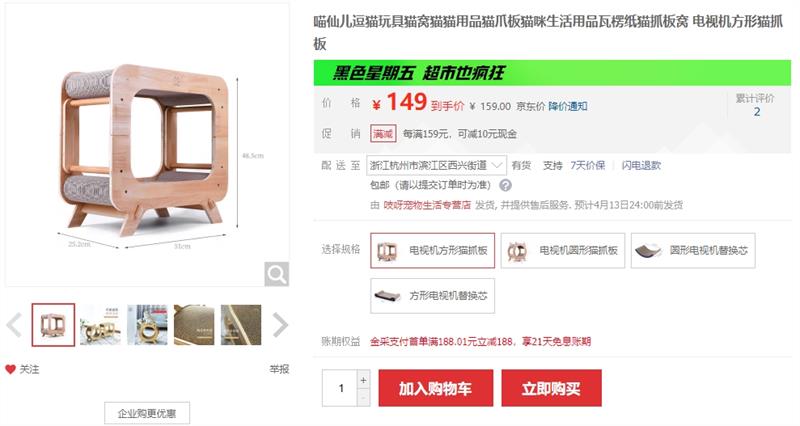Click the magnifier zoom icon on product image
The height and width of the screenshot is (426, 800).
pos(277,274)
